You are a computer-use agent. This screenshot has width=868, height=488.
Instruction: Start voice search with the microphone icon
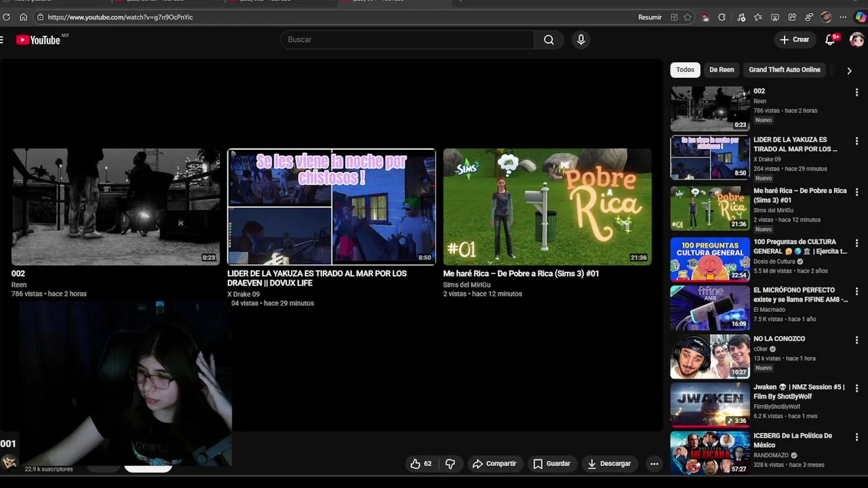point(580,39)
